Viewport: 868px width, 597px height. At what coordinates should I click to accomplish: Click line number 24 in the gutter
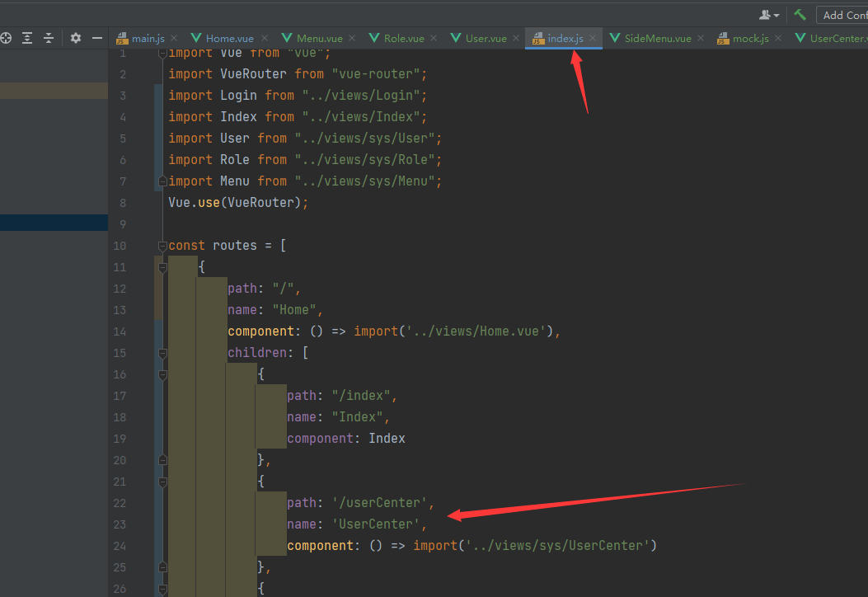click(120, 546)
